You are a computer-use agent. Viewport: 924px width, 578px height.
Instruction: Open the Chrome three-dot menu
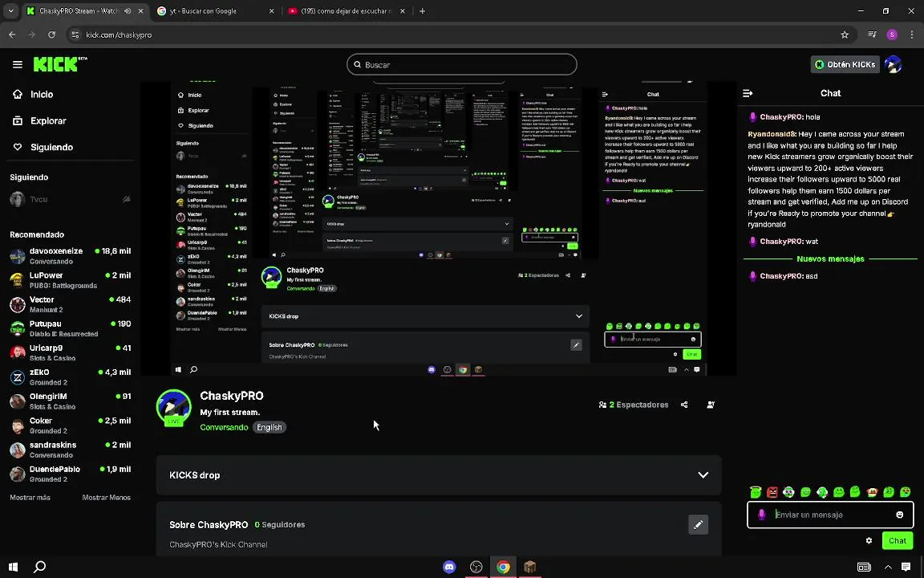tap(912, 35)
